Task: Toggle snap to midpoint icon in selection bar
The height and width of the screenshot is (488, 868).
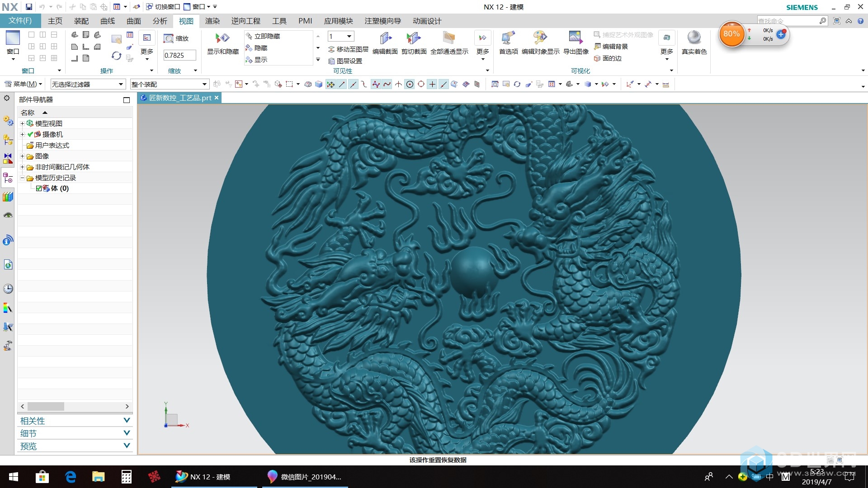Action: point(353,84)
